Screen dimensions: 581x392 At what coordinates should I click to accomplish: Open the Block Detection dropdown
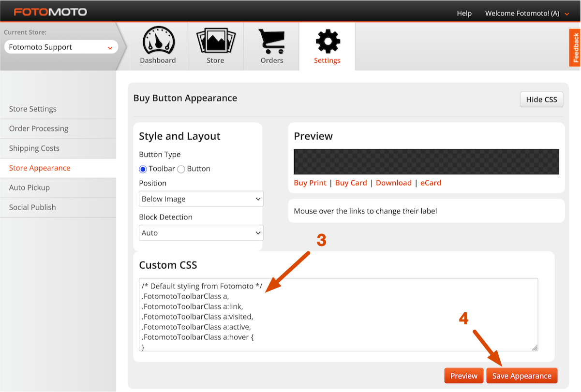[201, 232]
